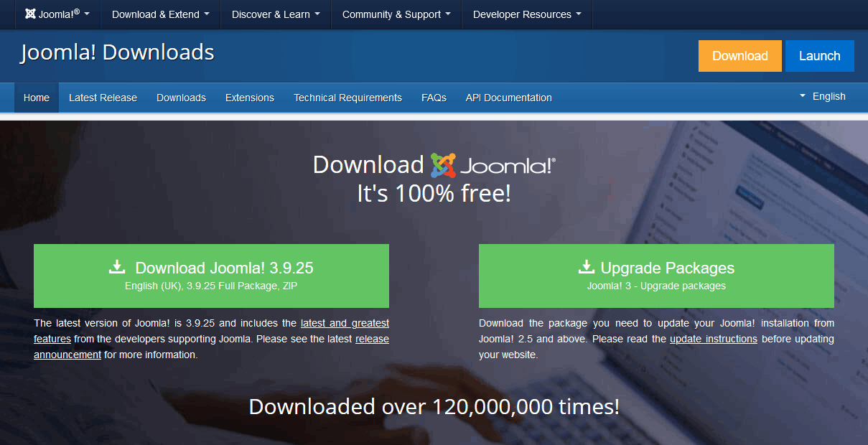Viewport: 868px width, 445px height.
Task: Click the download arrow icon on Upgrade Packages button
Action: pos(587,267)
